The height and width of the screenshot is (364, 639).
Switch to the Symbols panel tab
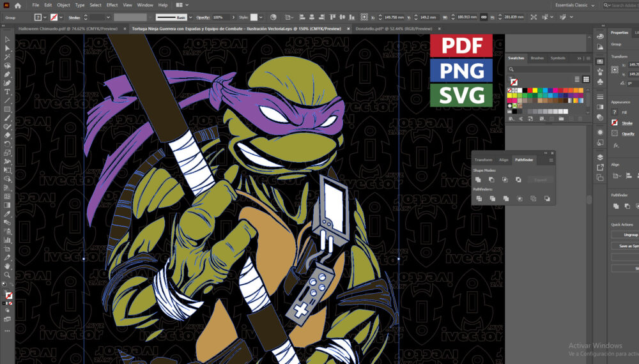point(557,58)
